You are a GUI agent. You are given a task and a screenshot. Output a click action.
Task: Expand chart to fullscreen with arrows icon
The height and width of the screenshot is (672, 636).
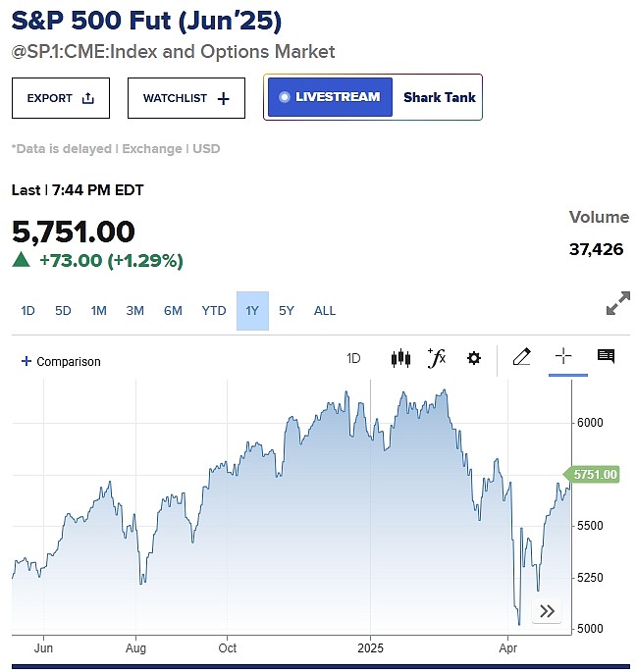click(x=618, y=303)
